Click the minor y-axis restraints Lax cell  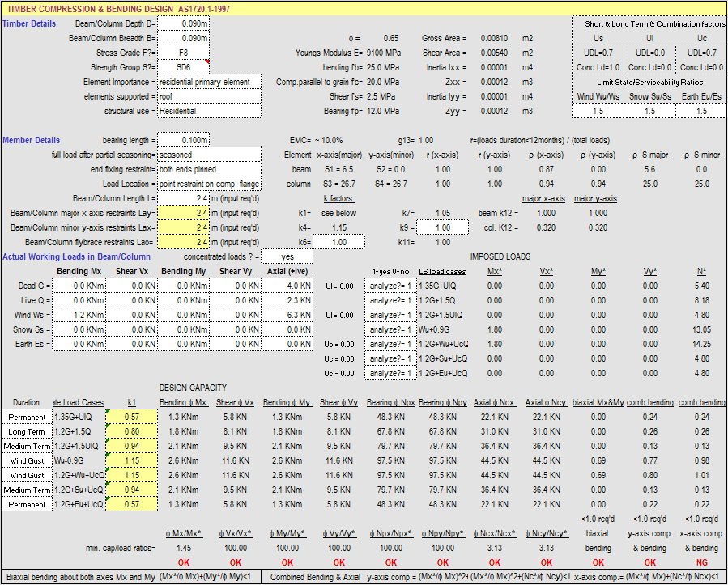[x=183, y=227]
